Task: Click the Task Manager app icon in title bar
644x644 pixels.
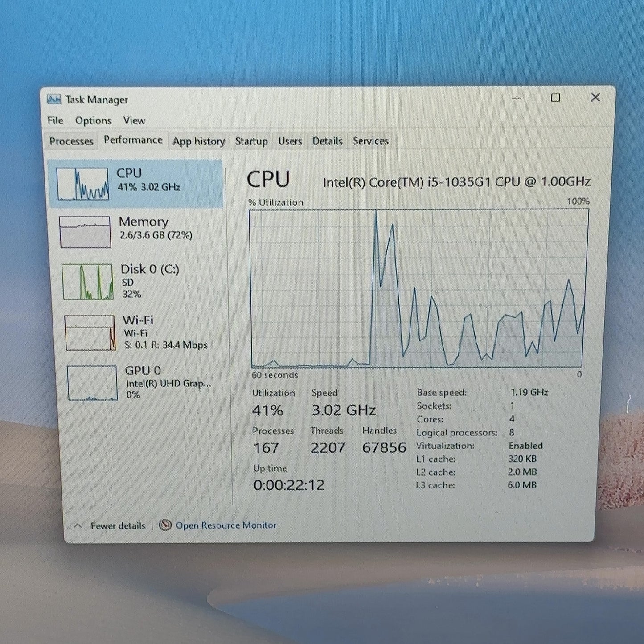Action: click(54, 99)
